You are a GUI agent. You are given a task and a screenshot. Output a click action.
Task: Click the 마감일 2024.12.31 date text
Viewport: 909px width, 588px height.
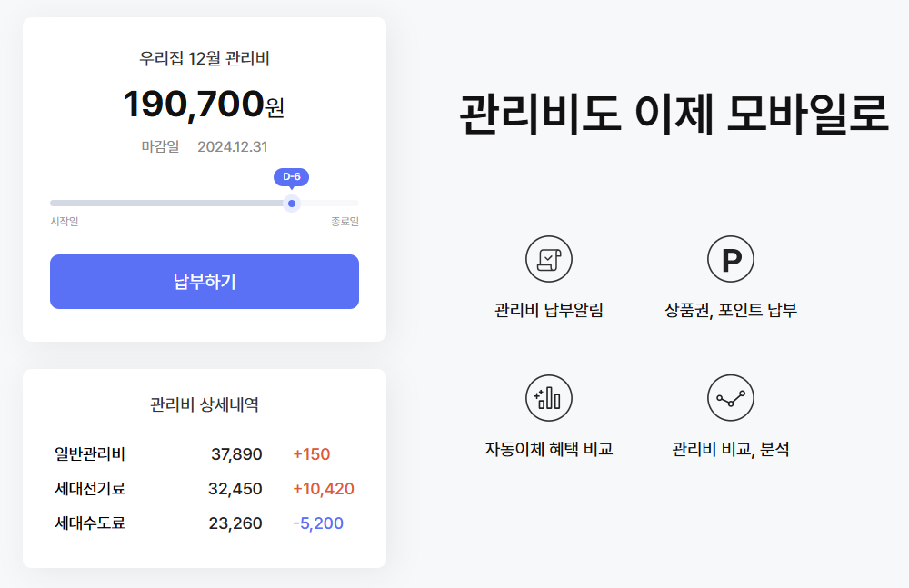click(x=204, y=146)
